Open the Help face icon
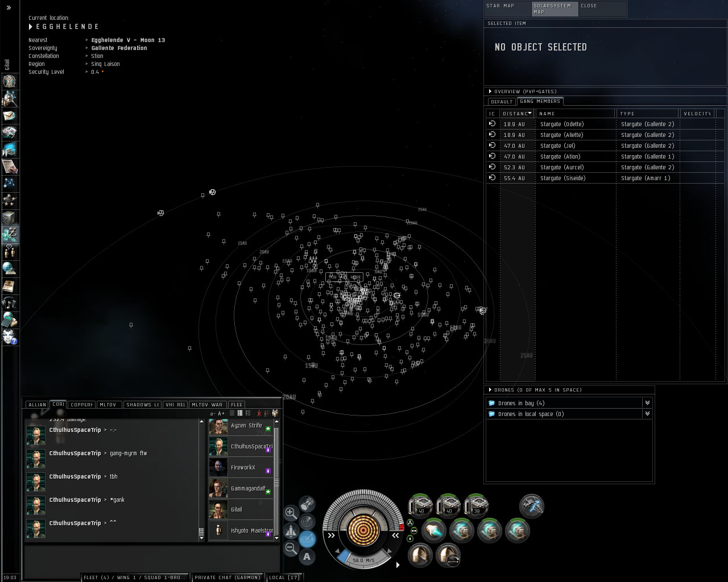This screenshot has width=728, height=582. click(x=10, y=337)
